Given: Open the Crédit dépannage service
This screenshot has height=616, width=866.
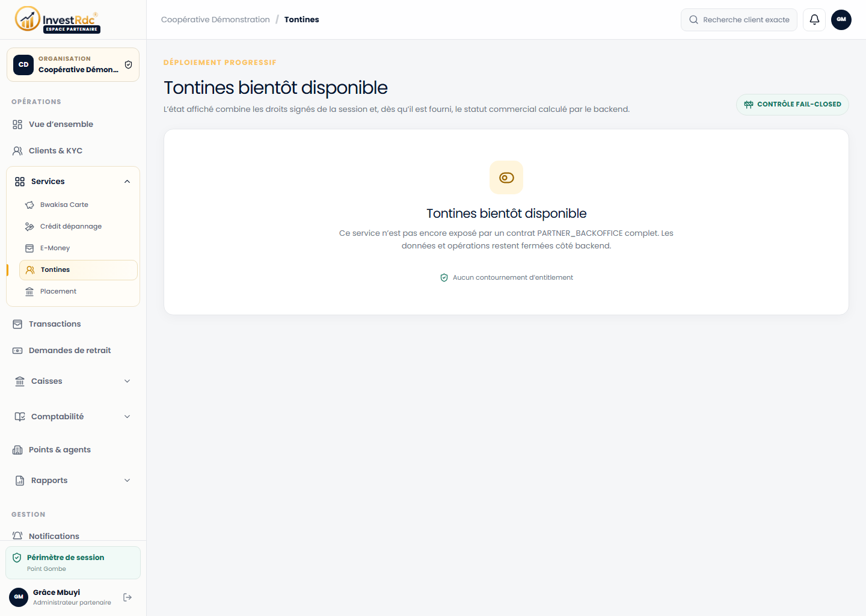Looking at the screenshot, I should tap(78, 227).
